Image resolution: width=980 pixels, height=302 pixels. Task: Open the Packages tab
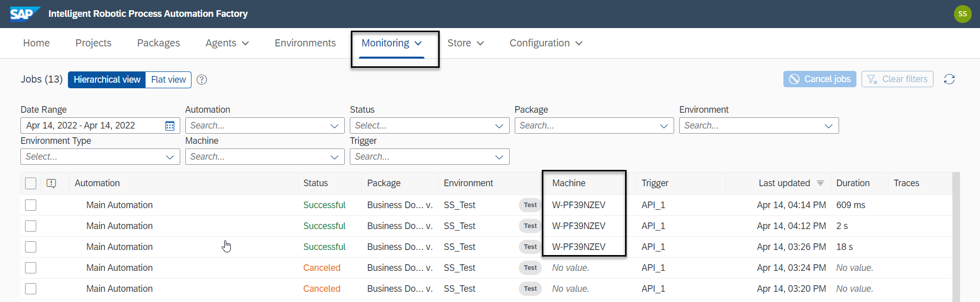[158, 43]
